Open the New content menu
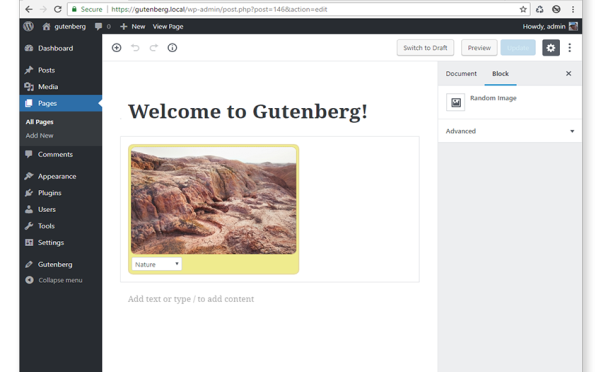This screenshot has height=372, width=601. click(x=133, y=26)
